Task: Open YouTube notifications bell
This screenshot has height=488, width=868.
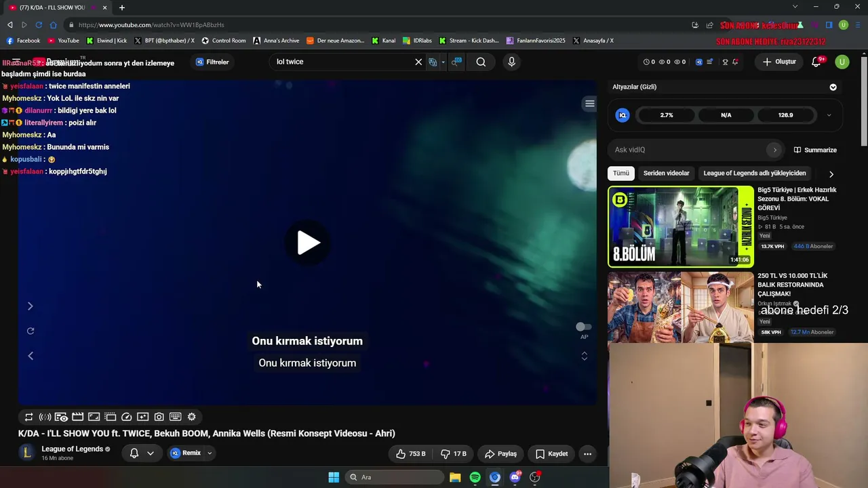Action: click(x=816, y=62)
